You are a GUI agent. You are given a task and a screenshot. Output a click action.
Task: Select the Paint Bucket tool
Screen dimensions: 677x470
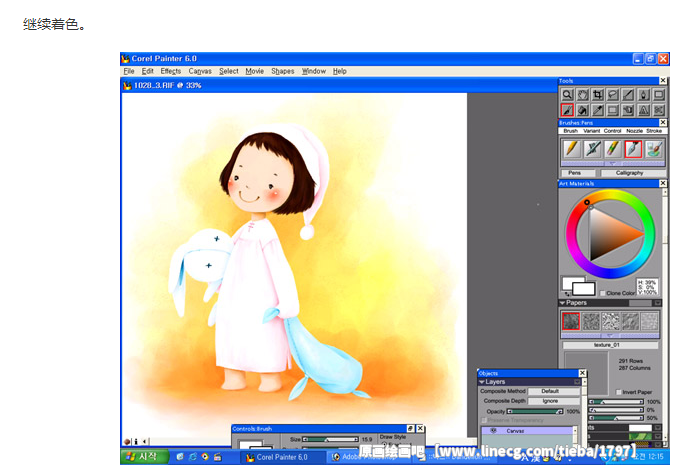pyautogui.click(x=582, y=110)
